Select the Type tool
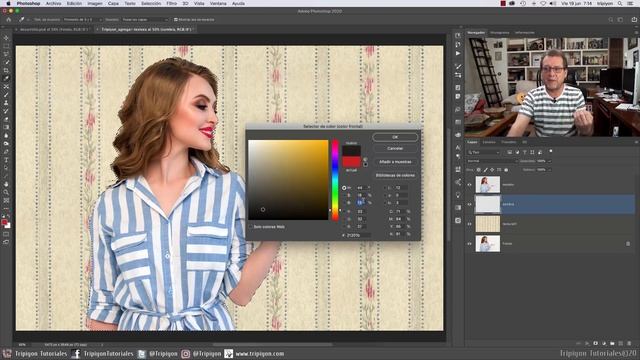Viewport: 640px width, 360px height. [6, 160]
